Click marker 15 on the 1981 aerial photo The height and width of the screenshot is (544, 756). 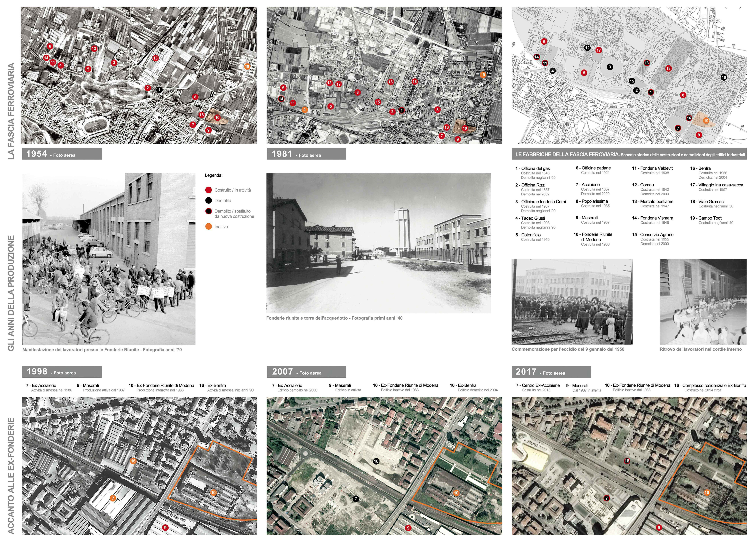point(378,102)
